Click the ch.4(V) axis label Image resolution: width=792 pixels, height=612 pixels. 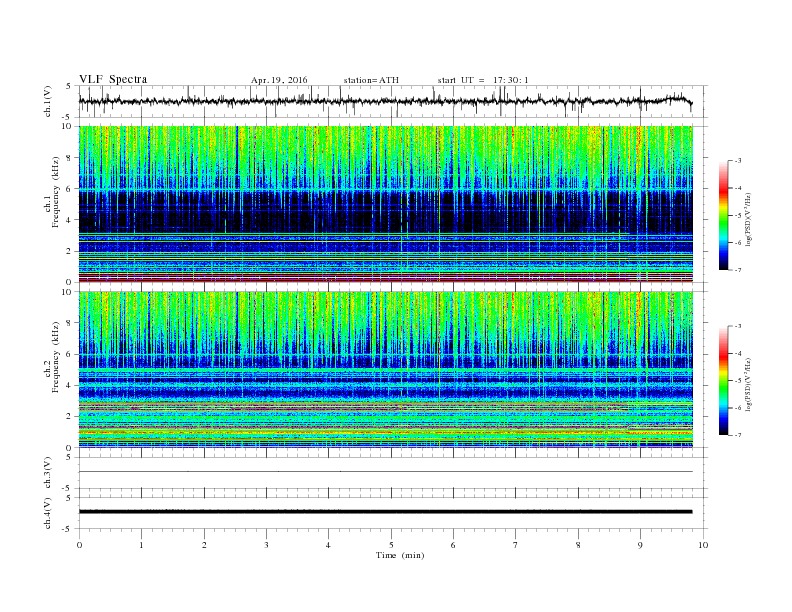click(x=48, y=513)
